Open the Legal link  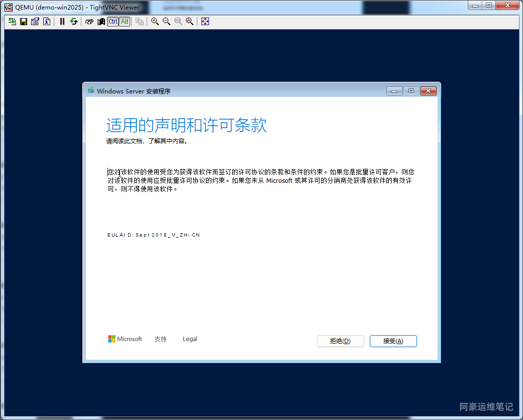coord(190,339)
